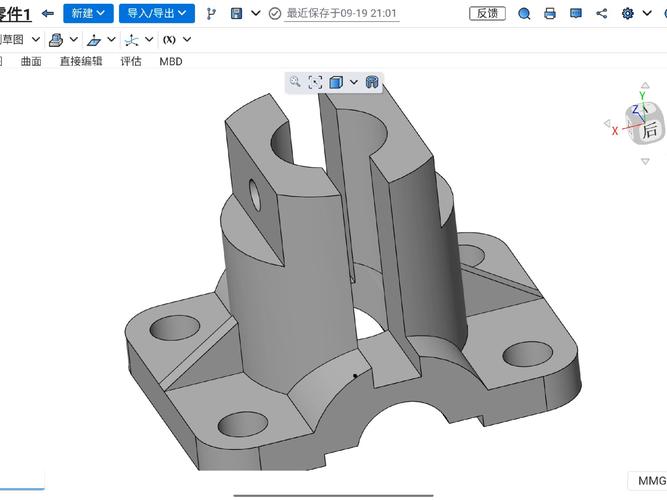
Task: Click the (X) variables icon
Action: point(169,40)
